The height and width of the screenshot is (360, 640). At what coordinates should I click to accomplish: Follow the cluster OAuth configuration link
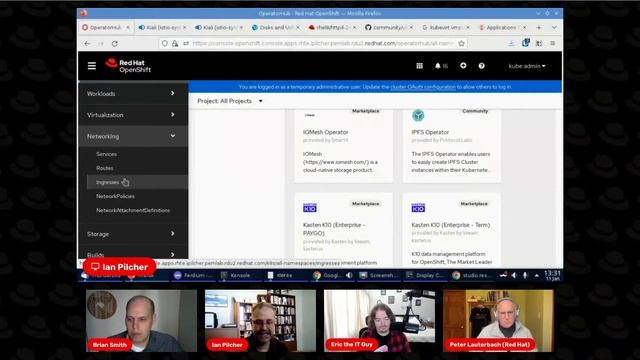[423, 87]
